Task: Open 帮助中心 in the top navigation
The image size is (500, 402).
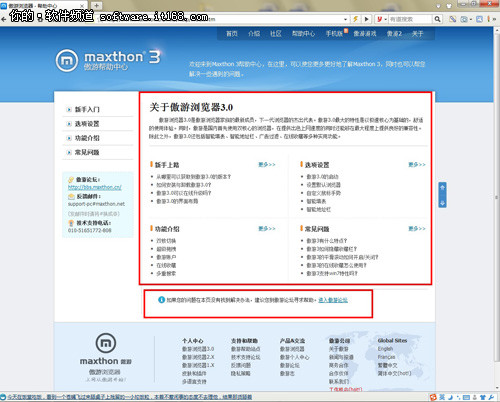Action: coord(303,34)
